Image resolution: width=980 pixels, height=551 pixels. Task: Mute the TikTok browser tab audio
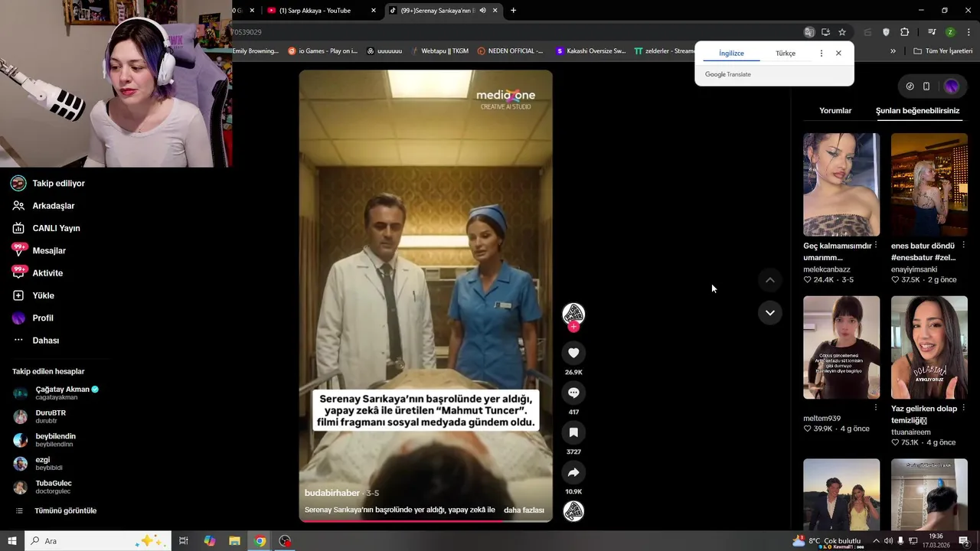(482, 11)
